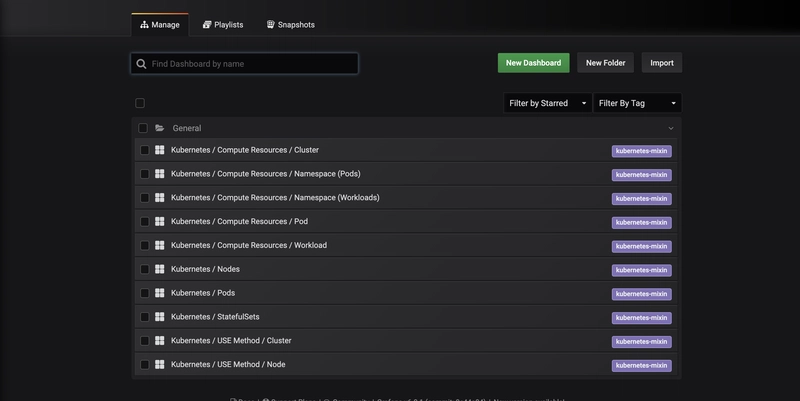
Task: Check the Kubernetes / StatefulSets row checkbox
Action: [144, 317]
